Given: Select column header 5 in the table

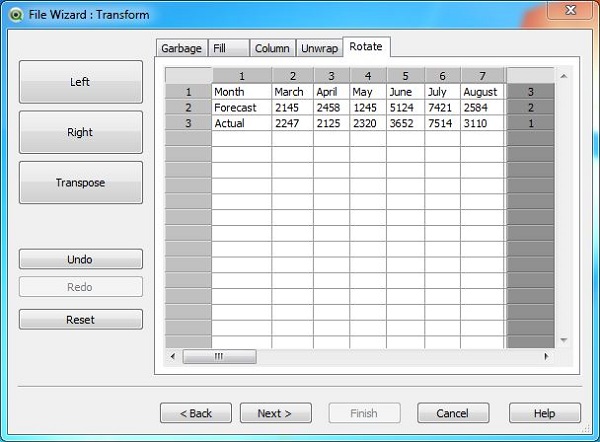Looking at the screenshot, I should click(x=405, y=76).
